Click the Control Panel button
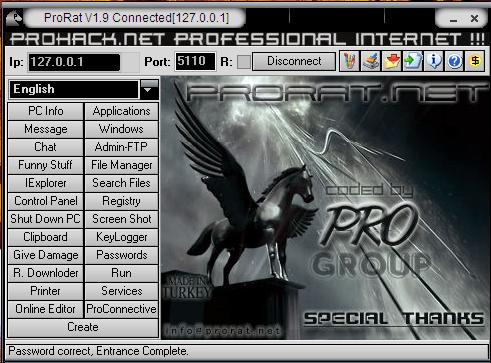 click(x=46, y=201)
